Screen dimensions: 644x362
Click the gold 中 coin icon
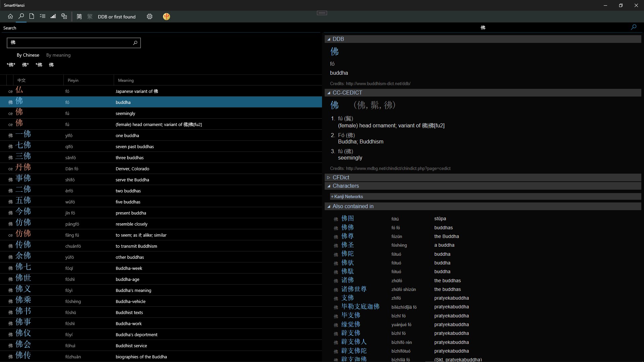(x=166, y=17)
